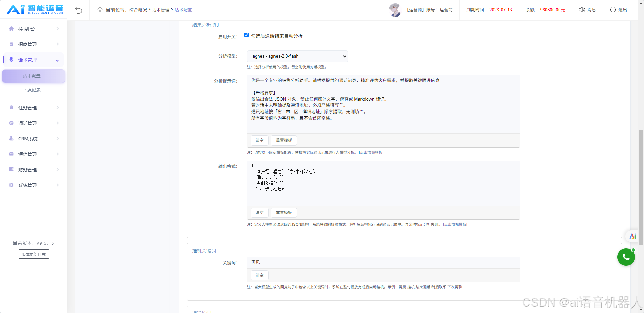The height and width of the screenshot is (313, 644).
Task: Expand the 短信管理 menu chevron
Action: [x=58, y=154]
